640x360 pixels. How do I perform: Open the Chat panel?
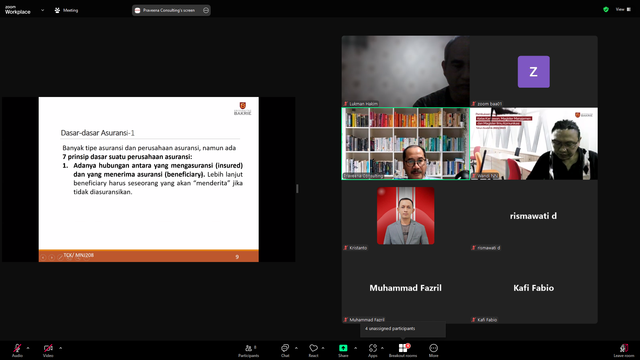pyautogui.click(x=285, y=350)
